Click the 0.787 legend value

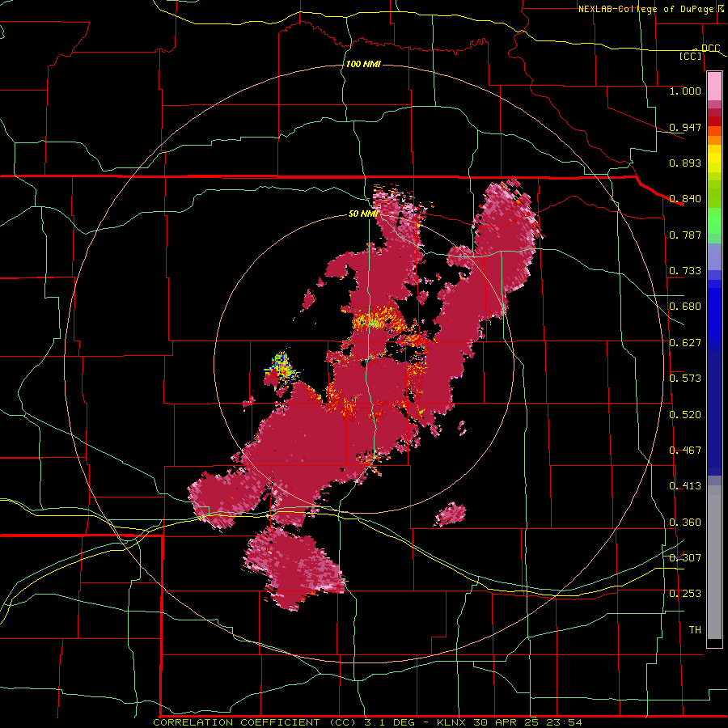685,235
